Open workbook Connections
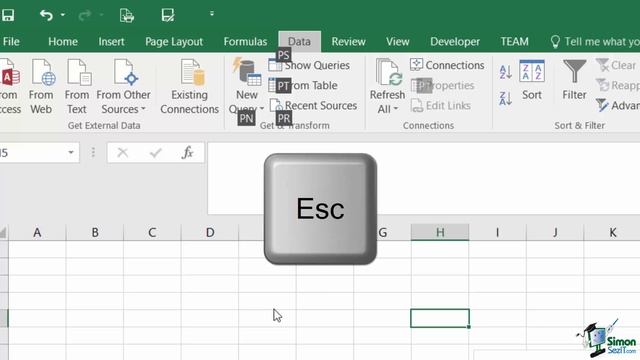 pos(447,65)
